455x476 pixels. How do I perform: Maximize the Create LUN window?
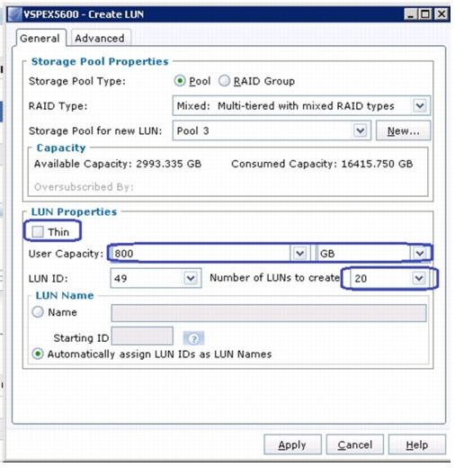coord(425,14)
